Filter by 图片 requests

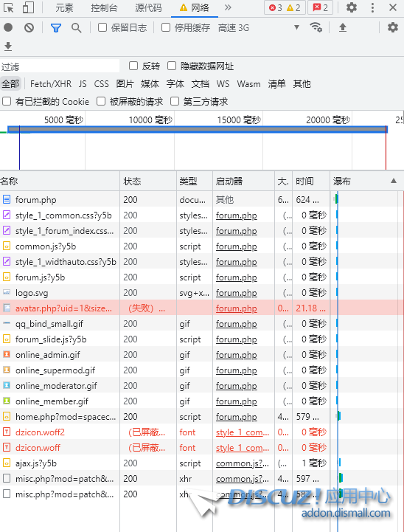click(125, 84)
